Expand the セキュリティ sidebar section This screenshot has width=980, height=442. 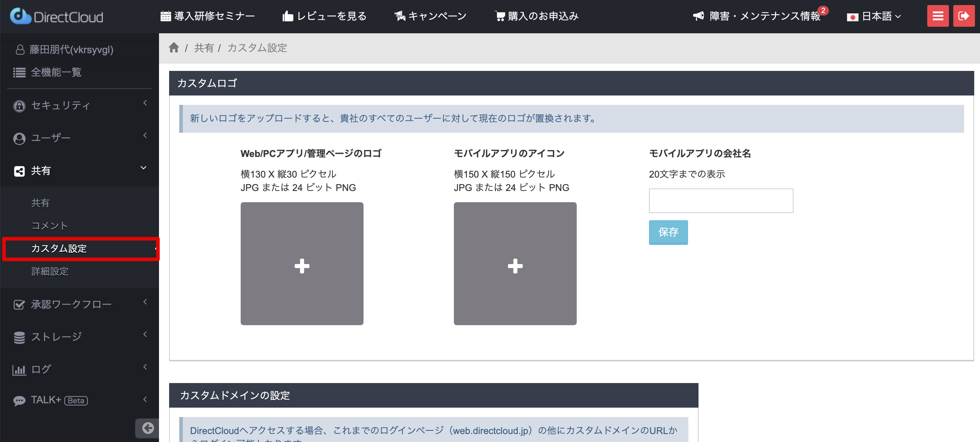79,105
